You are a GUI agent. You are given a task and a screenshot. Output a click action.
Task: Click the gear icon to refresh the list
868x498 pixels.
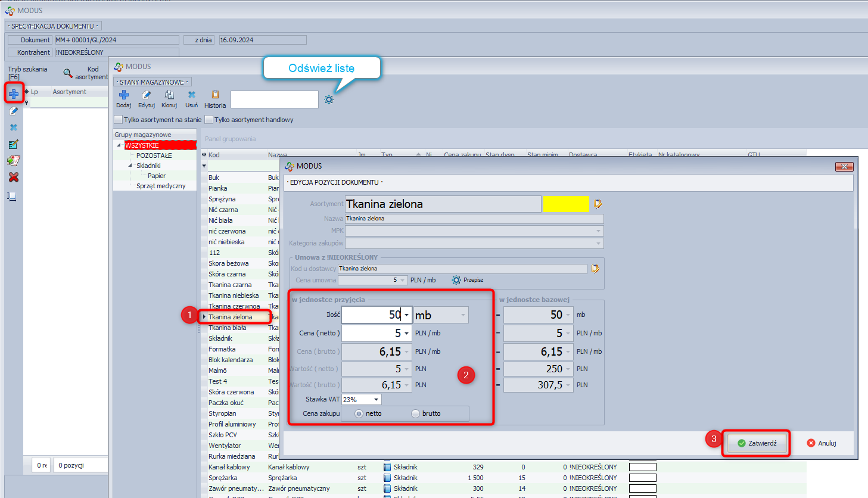click(x=329, y=99)
